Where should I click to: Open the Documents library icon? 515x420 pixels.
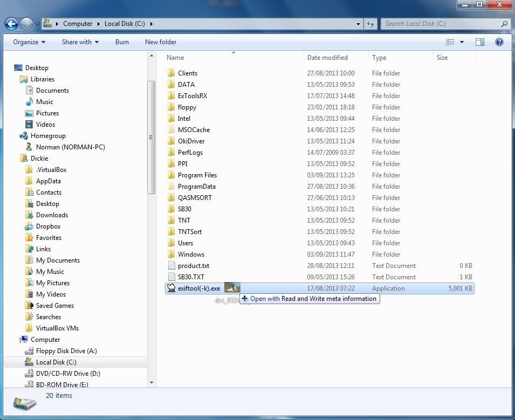29,90
